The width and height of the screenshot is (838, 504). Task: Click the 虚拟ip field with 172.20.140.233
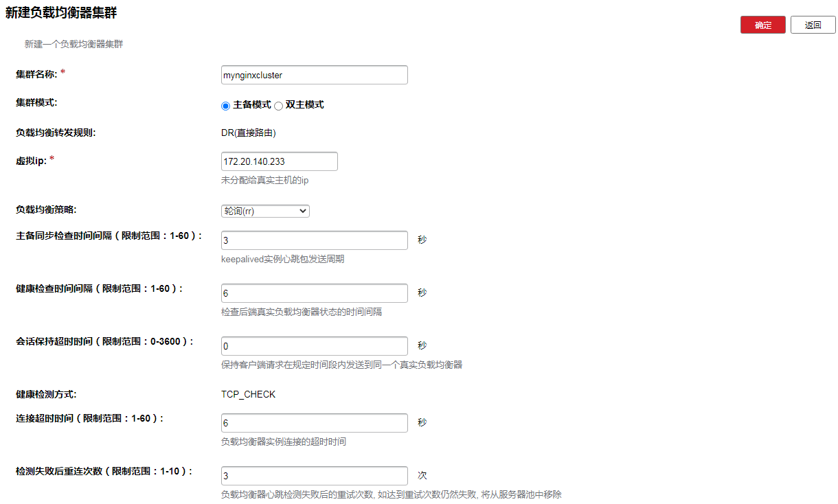279,161
